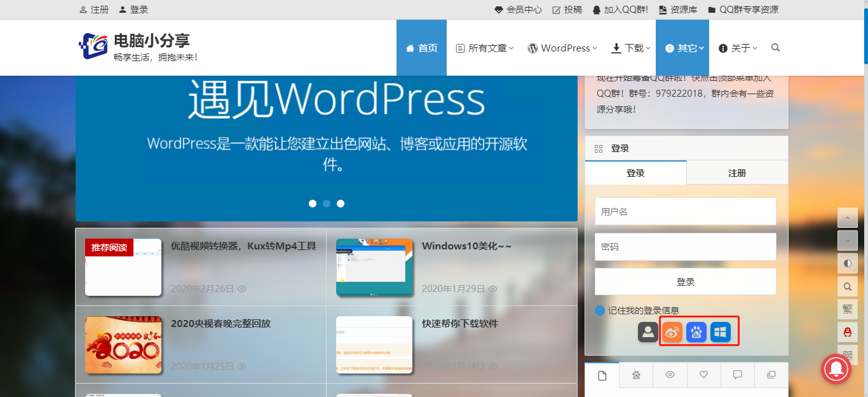
Task: Click the scroll-to-top arrow in side toolbar
Action: tap(848, 218)
